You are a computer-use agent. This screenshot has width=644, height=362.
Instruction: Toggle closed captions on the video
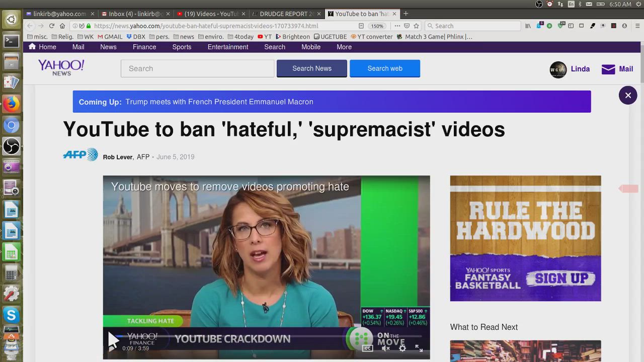coord(368,348)
